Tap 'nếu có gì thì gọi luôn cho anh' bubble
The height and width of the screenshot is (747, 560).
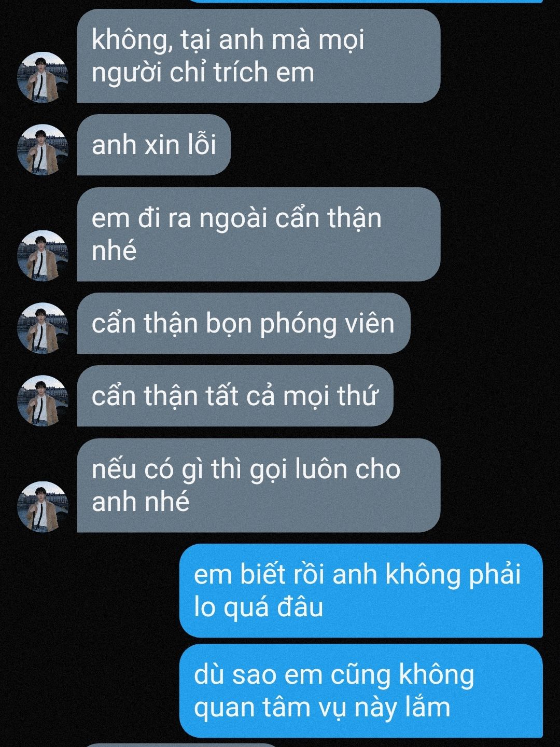[x=259, y=486]
